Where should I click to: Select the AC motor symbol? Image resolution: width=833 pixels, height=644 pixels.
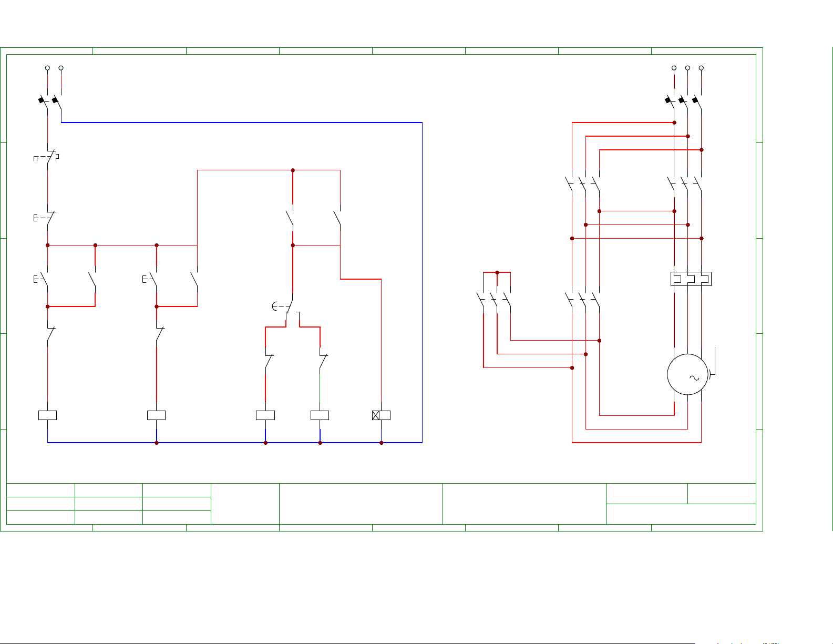coord(687,374)
